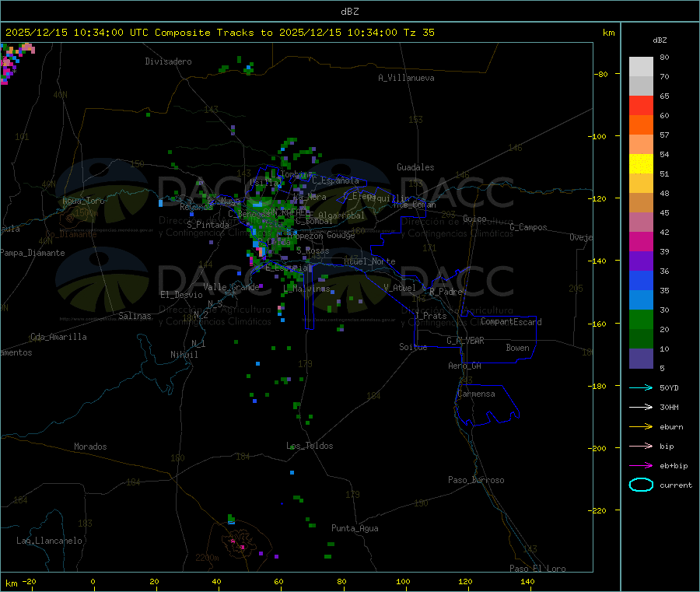This screenshot has height=592, width=700.
Task: Click the Soitue map label
Action: pos(413,347)
